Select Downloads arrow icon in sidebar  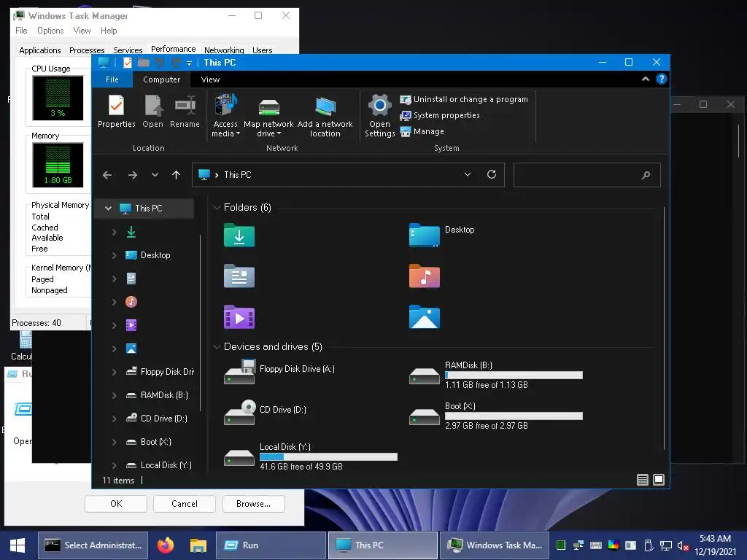[x=131, y=232]
